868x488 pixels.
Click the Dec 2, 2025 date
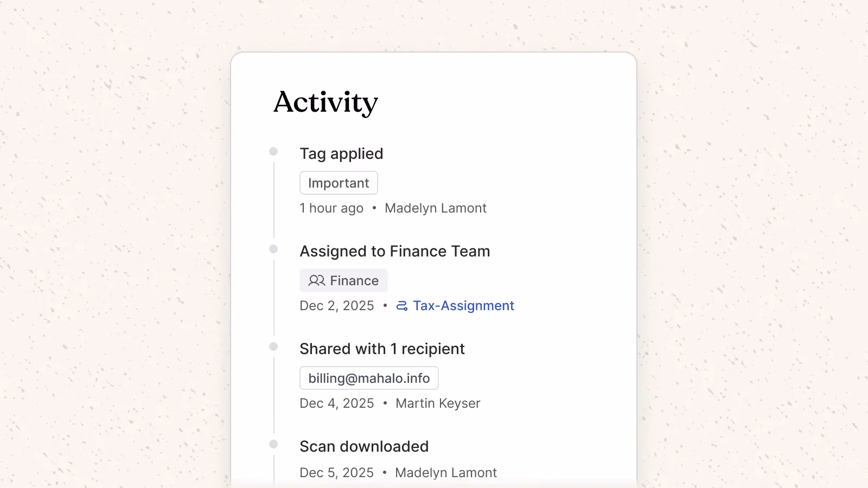pos(337,306)
